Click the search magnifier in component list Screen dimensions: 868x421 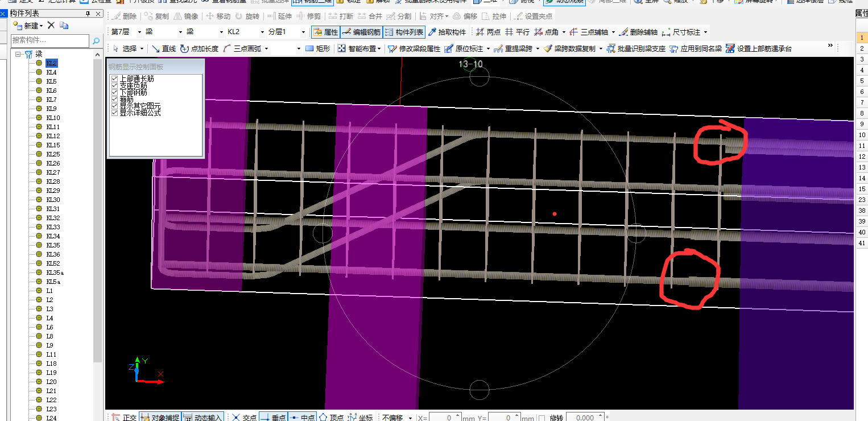[96, 41]
